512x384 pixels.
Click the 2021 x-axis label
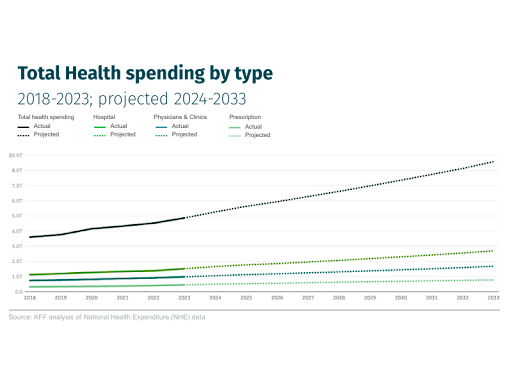(x=123, y=298)
